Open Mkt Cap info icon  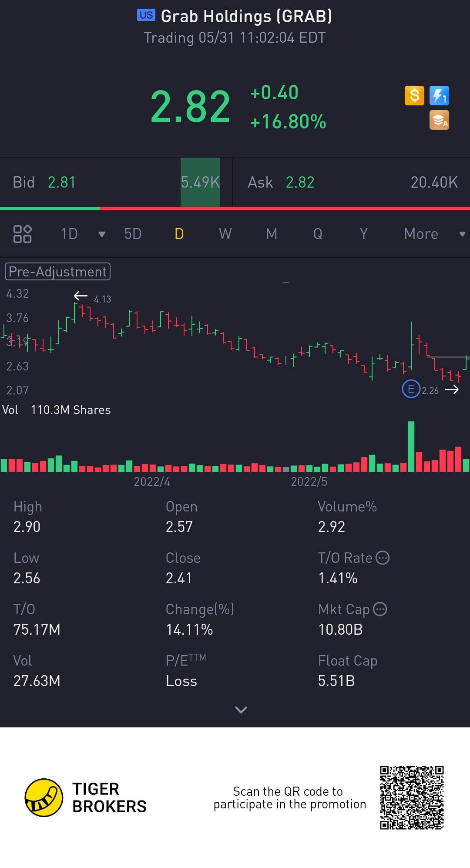pos(380,609)
